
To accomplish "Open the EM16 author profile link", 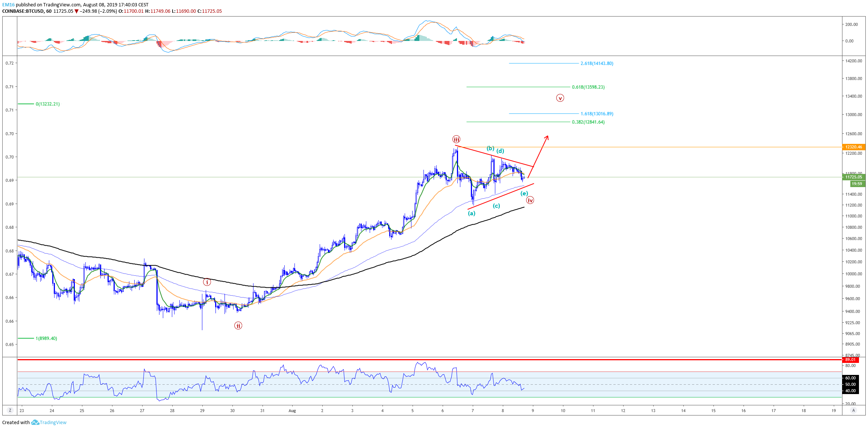I will tap(8, 5).
